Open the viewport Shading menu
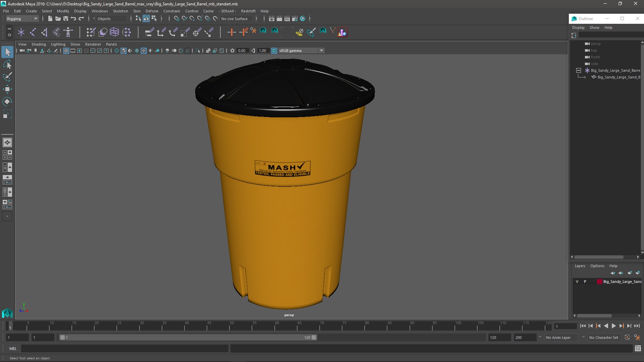Image resolution: width=644 pixels, height=362 pixels. [x=39, y=44]
